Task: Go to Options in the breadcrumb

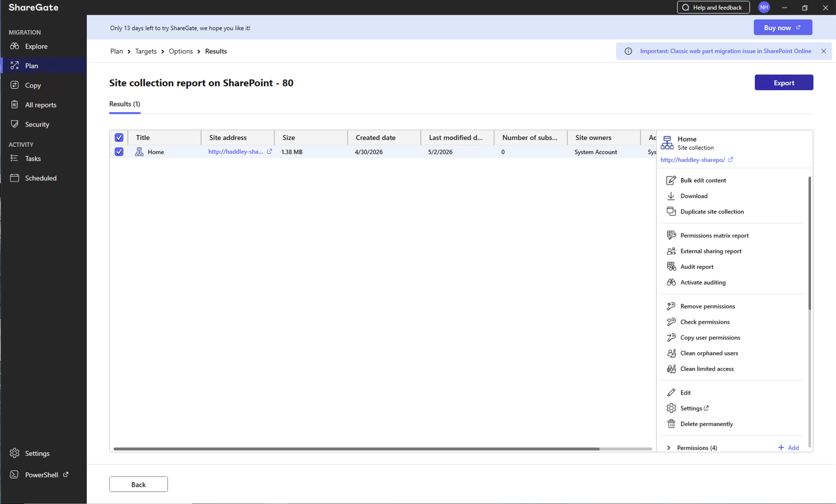Action: tap(181, 51)
